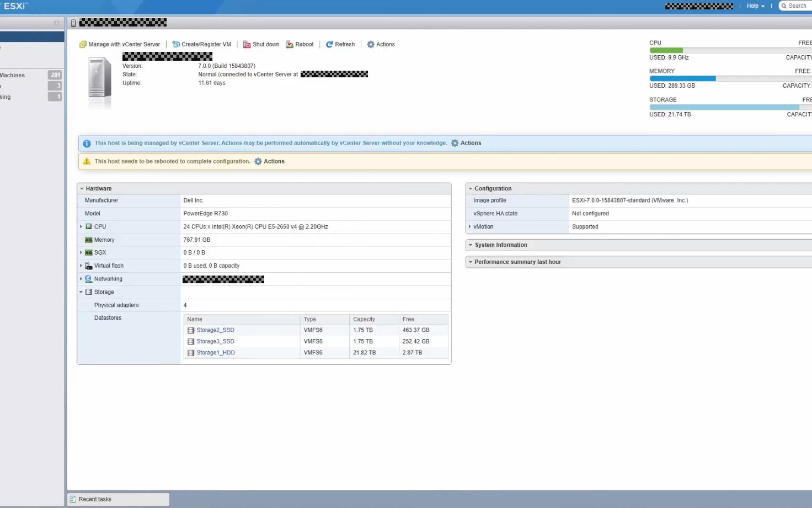Click the CPU usage bar
Screen dimensions: 812x508
click(x=730, y=50)
